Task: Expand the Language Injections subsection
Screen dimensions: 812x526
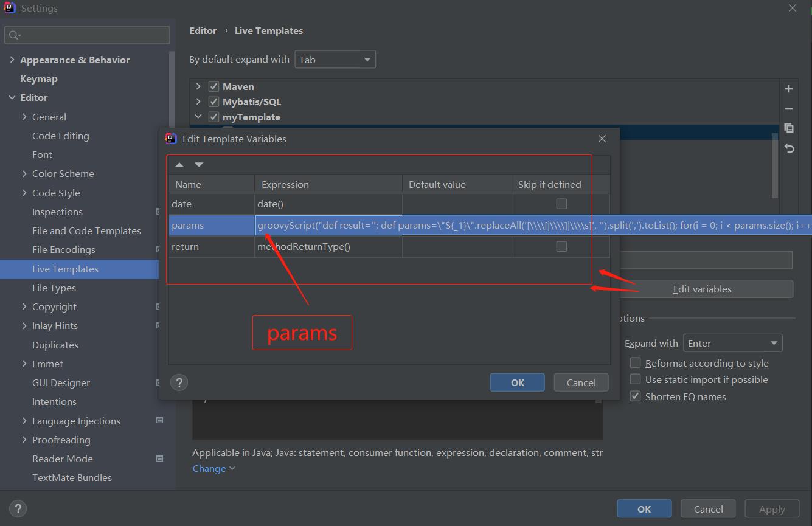Action: pyautogui.click(x=24, y=421)
